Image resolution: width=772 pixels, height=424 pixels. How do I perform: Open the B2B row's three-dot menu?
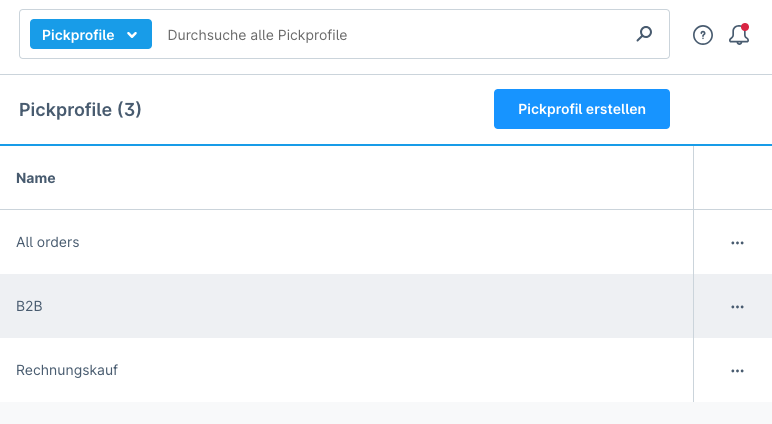coord(737,307)
